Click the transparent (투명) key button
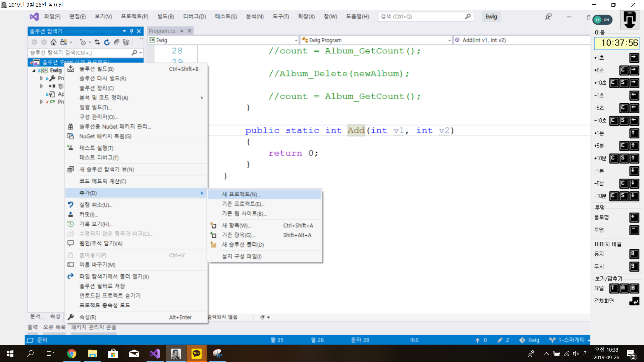This screenshot has width=644, height=362. 634,230
